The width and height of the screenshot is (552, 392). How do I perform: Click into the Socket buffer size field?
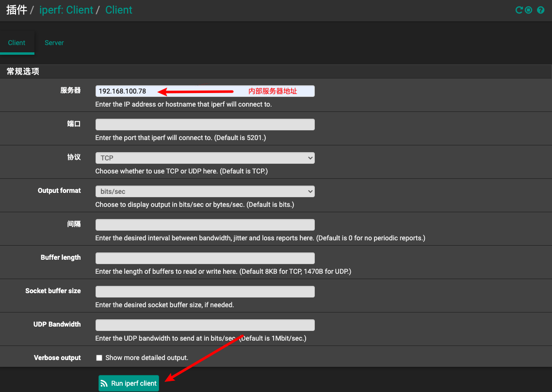point(205,292)
